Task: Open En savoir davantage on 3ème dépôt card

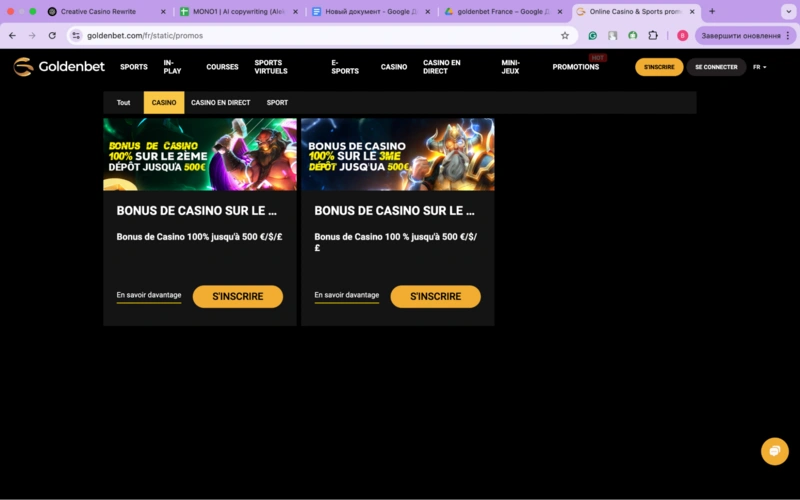Action: tap(347, 295)
